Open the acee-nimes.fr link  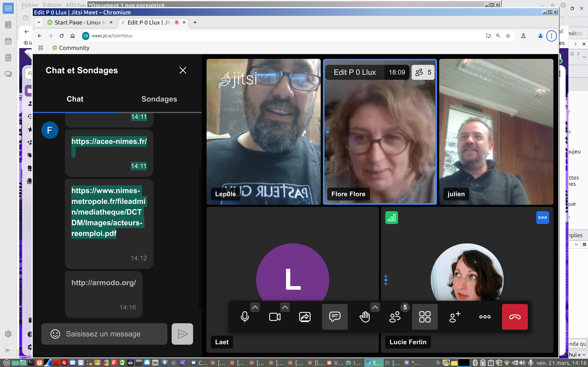point(109,141)
